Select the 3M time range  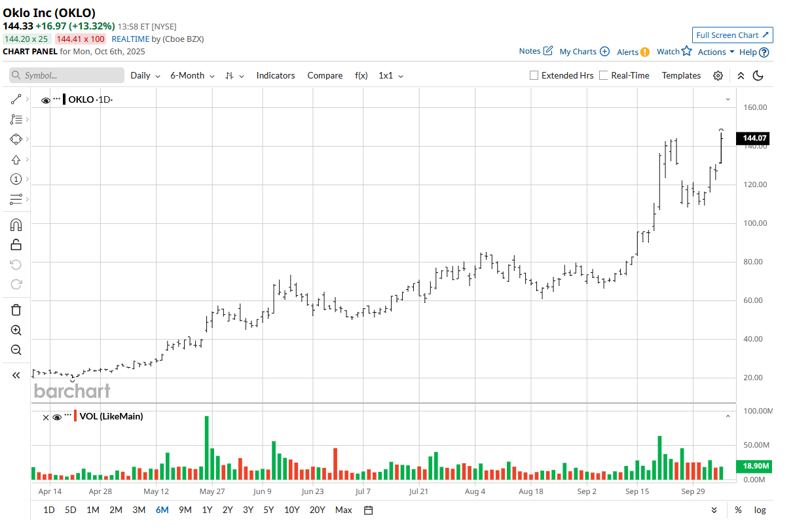pyautogui.click(x=139, y=510)
